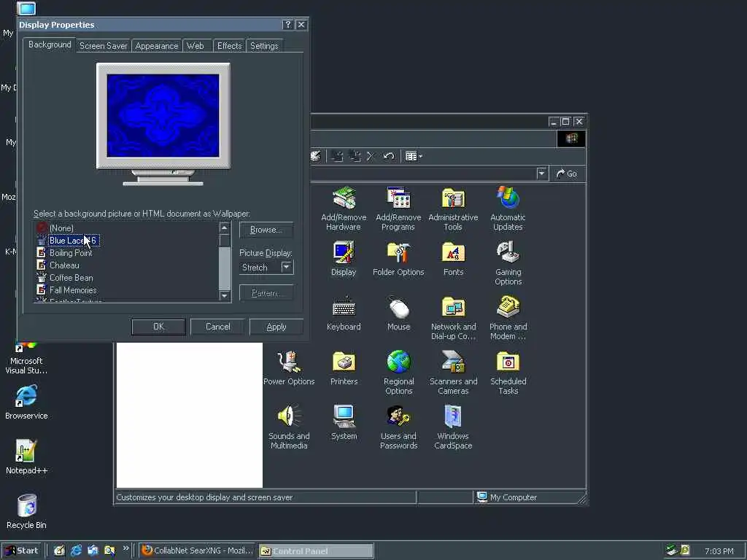Open the Administrative Tools folder

point(453,209)
